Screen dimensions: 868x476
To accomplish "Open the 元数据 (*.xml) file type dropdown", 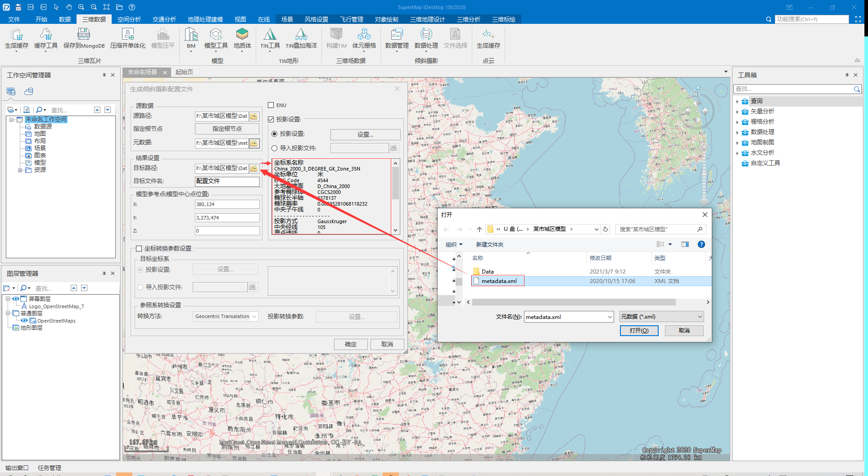I will tap(661, 317).
